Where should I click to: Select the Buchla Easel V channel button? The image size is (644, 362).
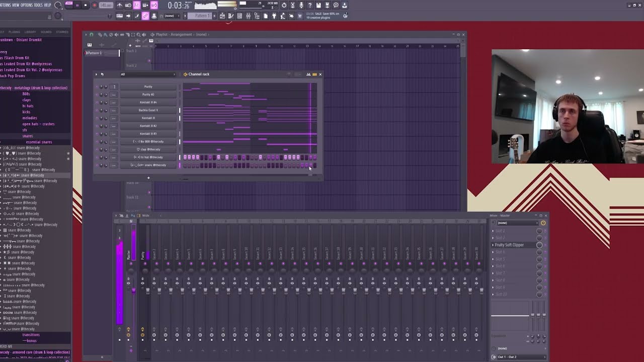[x=148, y=110]
